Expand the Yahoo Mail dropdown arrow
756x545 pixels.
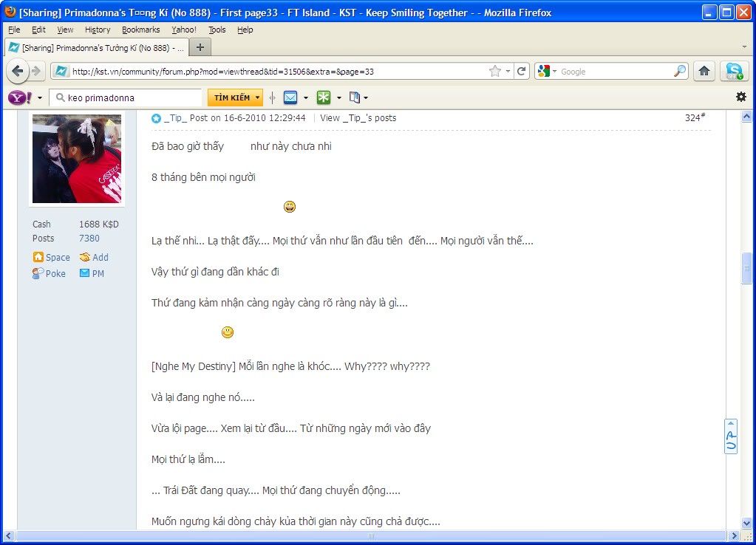[306, 97]
